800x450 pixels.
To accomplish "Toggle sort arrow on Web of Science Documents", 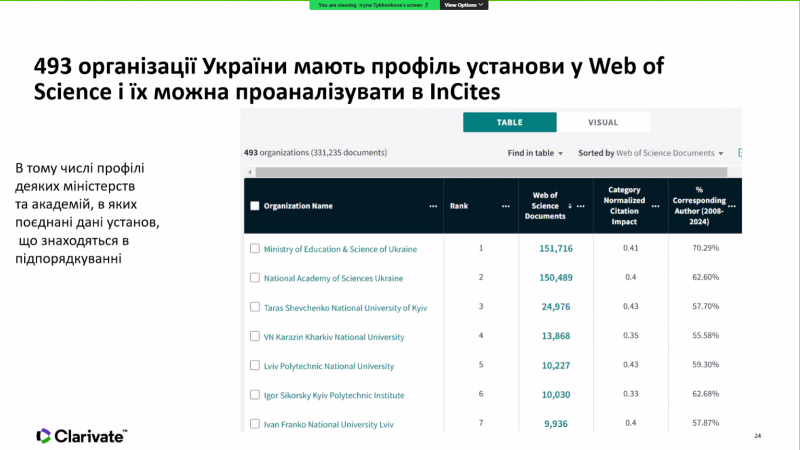I will tap(570, 206).
